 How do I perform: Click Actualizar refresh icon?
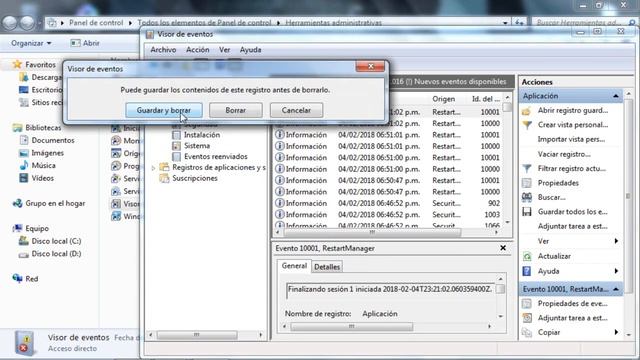pyautogui.click(x=527, y=256)
